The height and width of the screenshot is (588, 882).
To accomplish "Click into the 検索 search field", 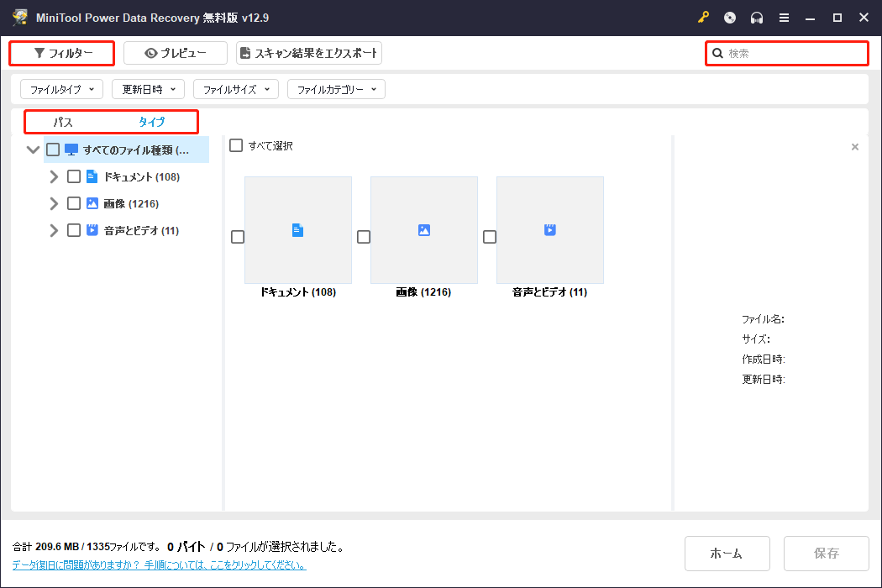I will coord(788,54).
